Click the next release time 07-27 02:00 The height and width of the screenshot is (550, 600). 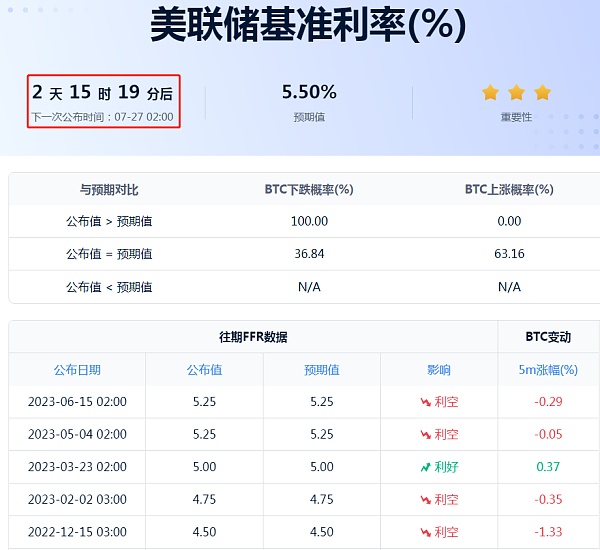(x=144, y=117)
